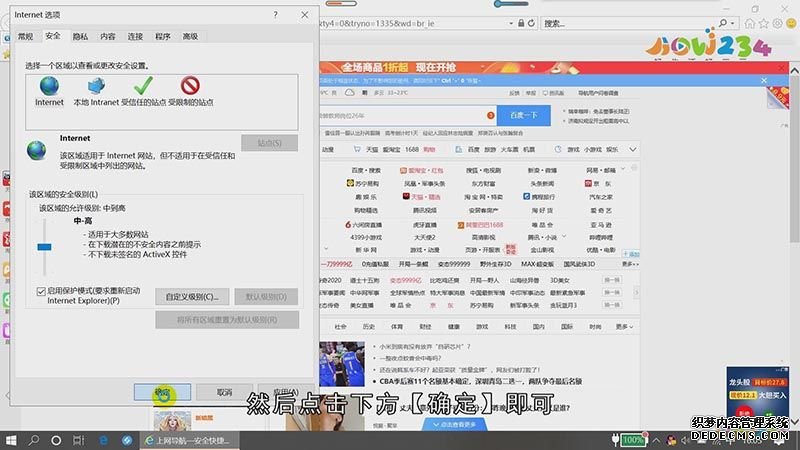The height and width of the screenshot is (450, 800).
Task: Switch to the 隐私 tab
Action: [x=80, y=36]
